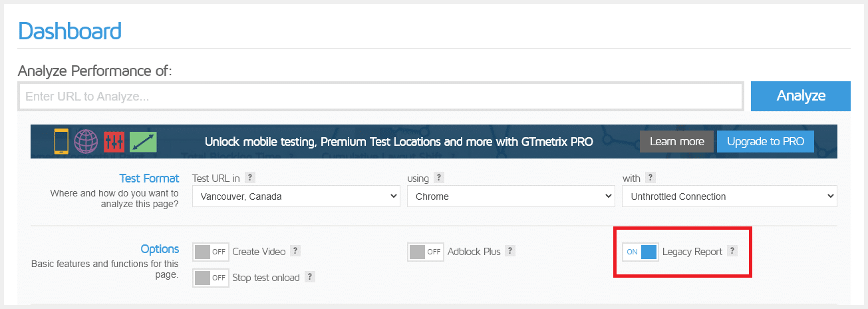Turn off the Legacy Report toggle

point(641,252)
